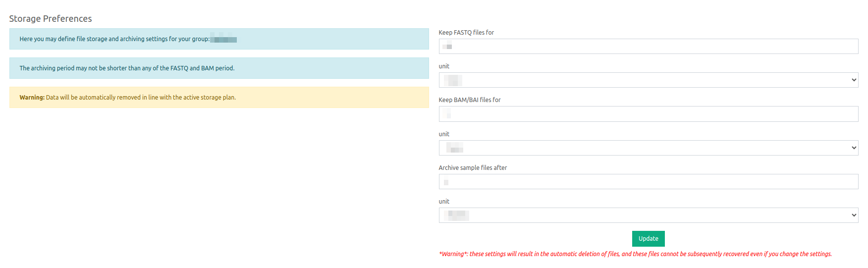Click the Archive sample files after input
The width and height of the screenshot is (868, 268).
click(648, 182)
